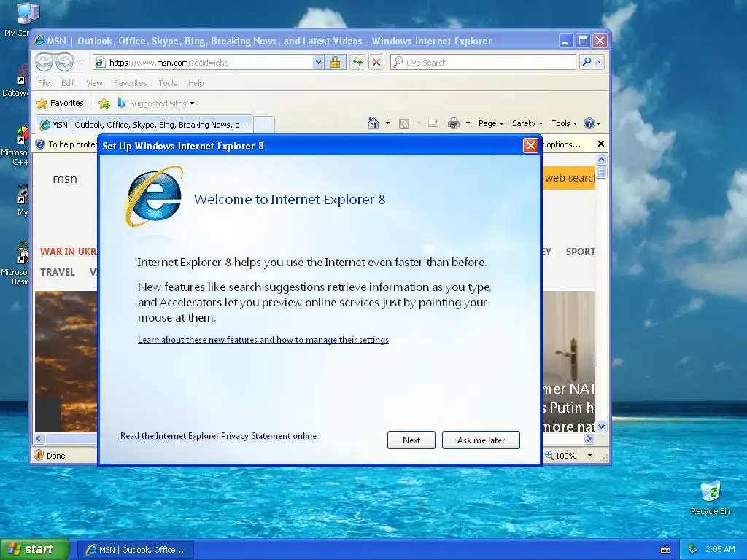Click the Print icon
This screenshot has height=560, width=747.
(454, 124)
